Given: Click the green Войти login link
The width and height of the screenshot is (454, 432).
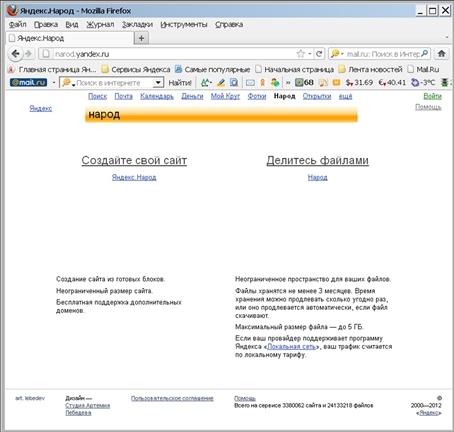Looking at the screenshot, I should click(432, 96).
